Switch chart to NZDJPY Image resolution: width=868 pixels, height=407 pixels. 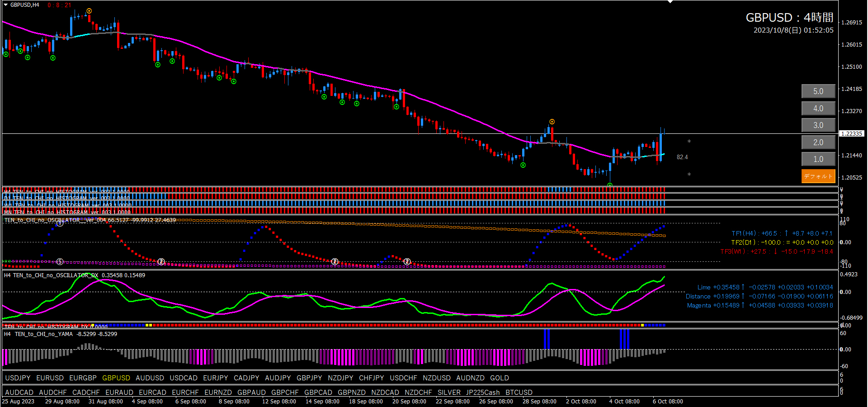(x=340, y=378)
